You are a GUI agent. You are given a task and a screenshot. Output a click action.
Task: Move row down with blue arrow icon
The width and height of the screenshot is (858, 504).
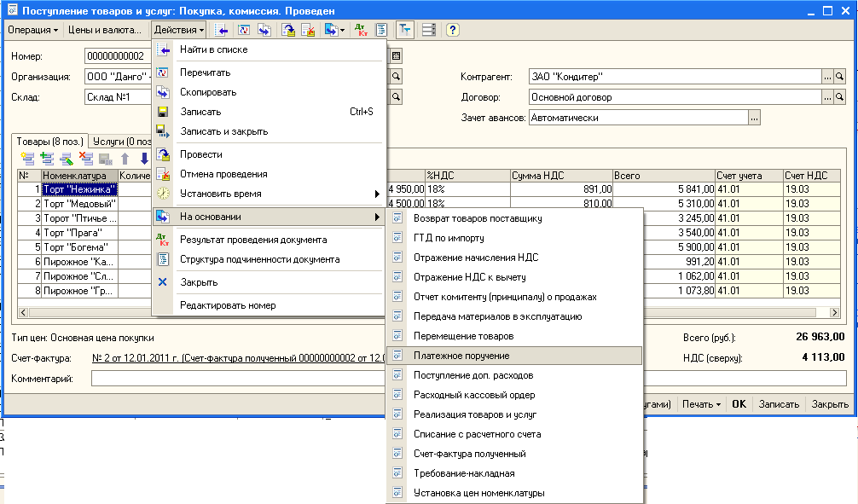(x=143, y=158)
